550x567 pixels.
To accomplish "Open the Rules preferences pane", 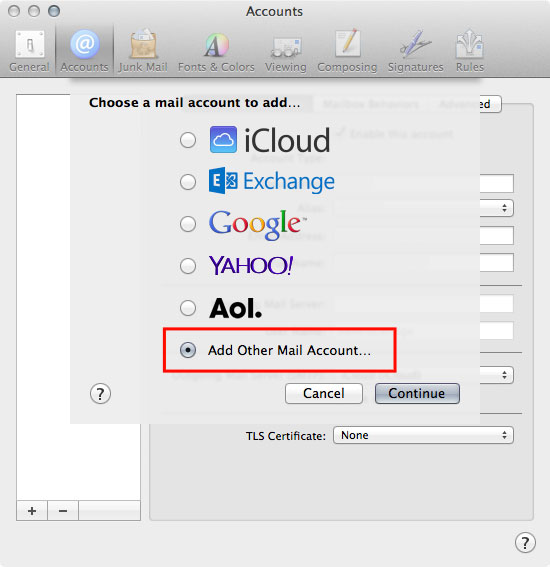I will pyautogui.click(x=470, y=51).
